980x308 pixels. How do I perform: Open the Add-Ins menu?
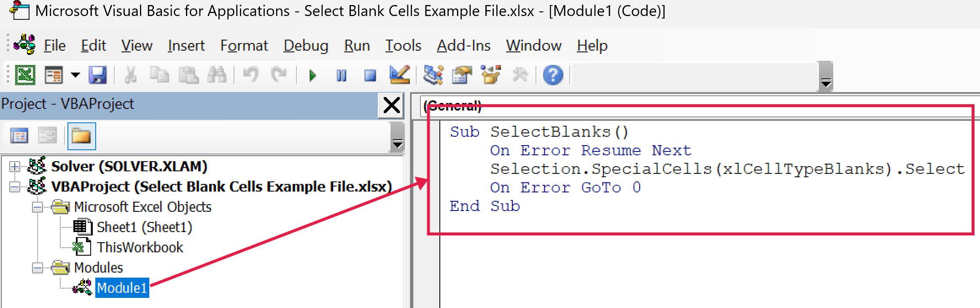[x=463, y=46]
